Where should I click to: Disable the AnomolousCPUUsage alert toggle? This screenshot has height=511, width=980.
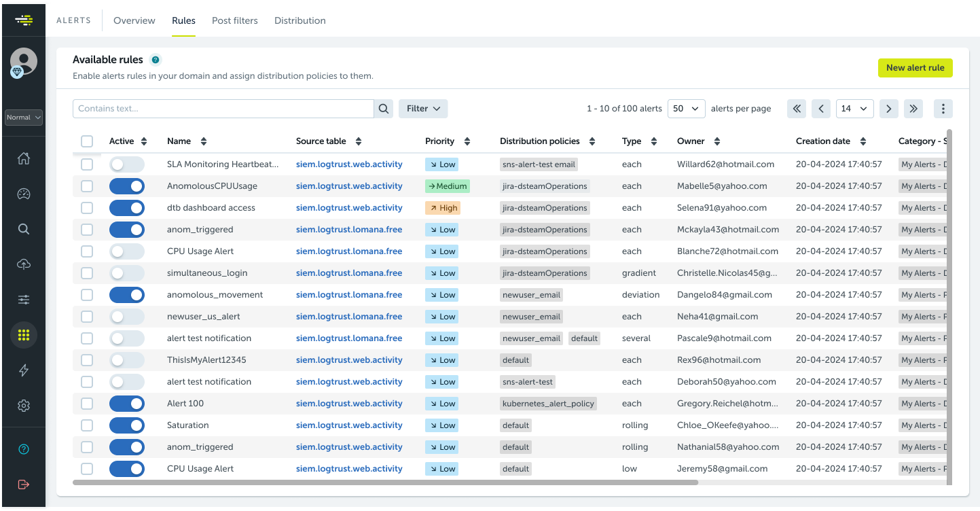(127, 186)
